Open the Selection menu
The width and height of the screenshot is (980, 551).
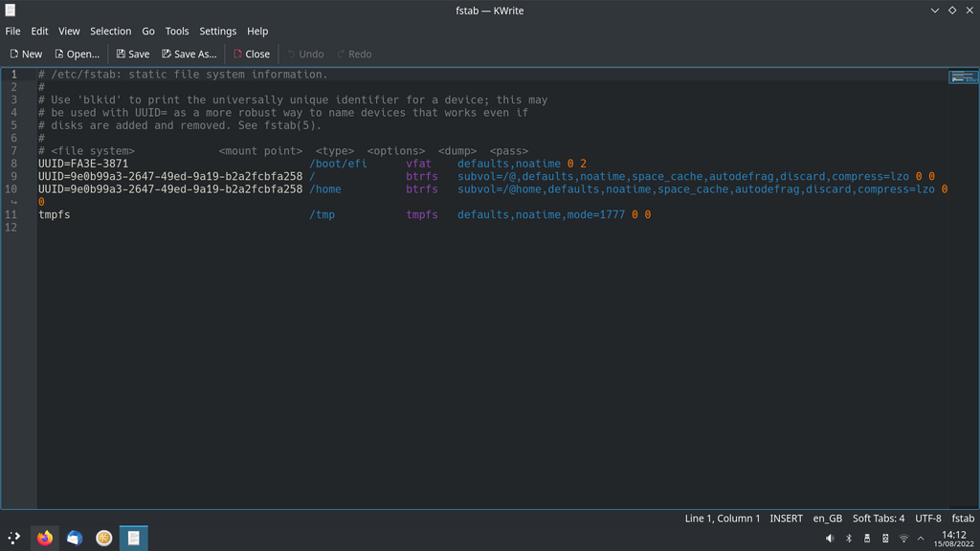[x=111, y=32]
